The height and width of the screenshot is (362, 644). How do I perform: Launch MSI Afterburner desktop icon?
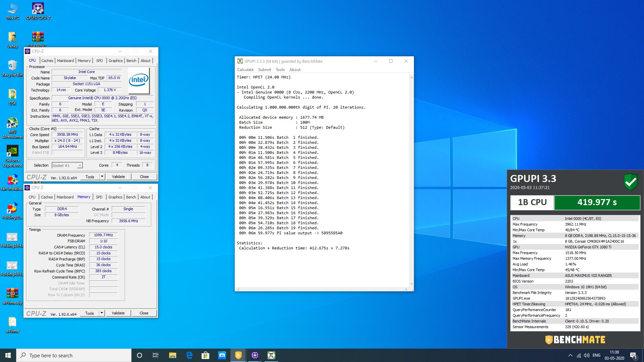pyautogui.click(x=12, y=128)
